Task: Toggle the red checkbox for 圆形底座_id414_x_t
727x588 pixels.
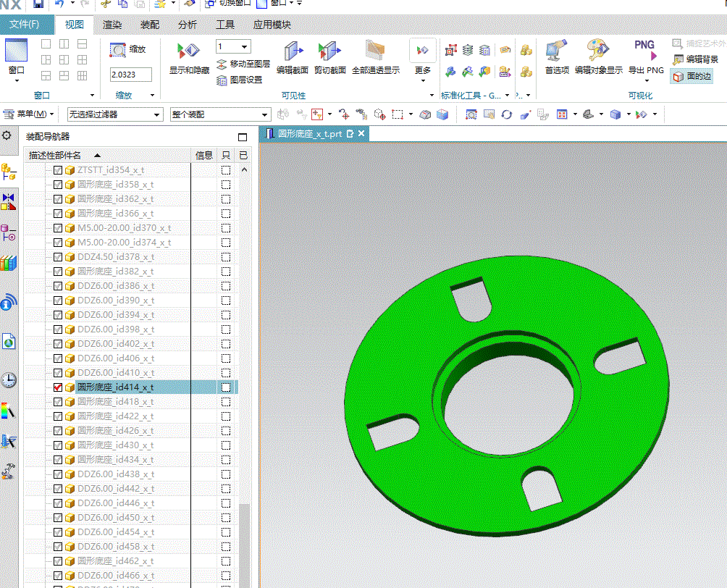Action: 58,387
